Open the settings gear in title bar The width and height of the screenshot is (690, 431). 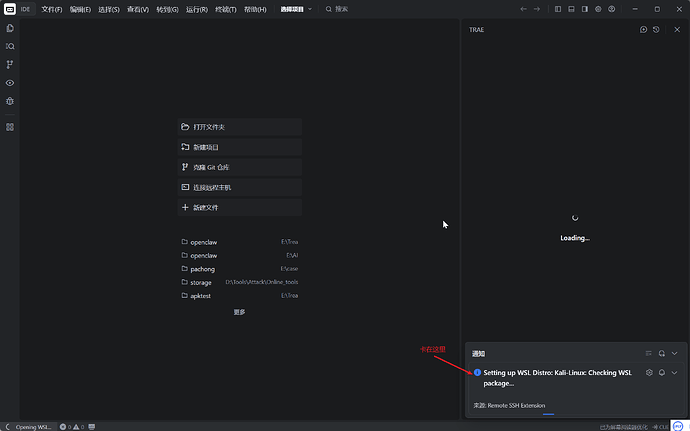point(598,9)
